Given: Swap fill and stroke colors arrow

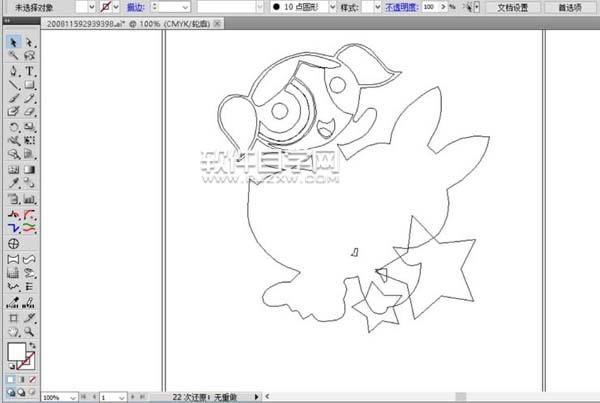Looking at the screenshot, I should (x=33, y=346).
